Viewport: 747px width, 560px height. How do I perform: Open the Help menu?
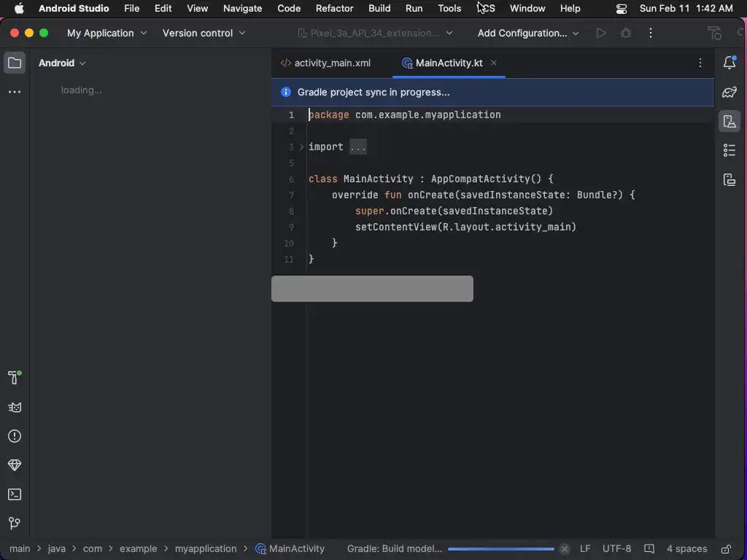point(570,9)
